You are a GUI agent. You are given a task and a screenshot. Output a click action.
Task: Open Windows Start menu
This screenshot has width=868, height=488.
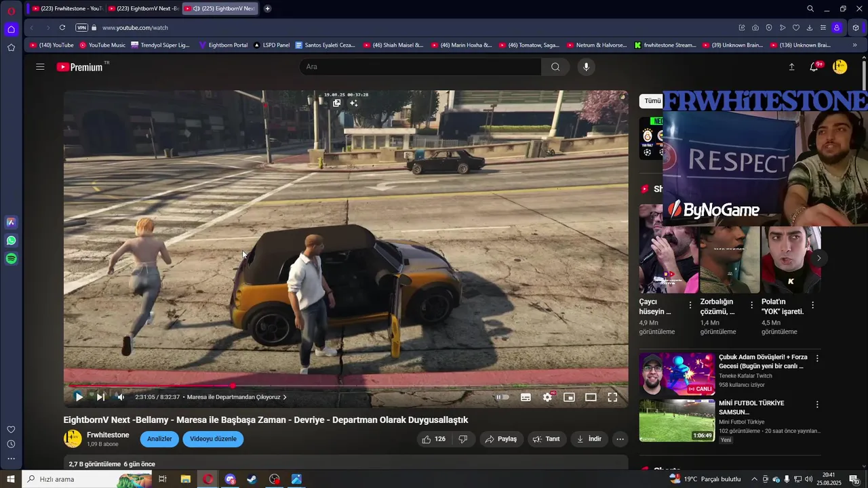click(x=11, y=479)
